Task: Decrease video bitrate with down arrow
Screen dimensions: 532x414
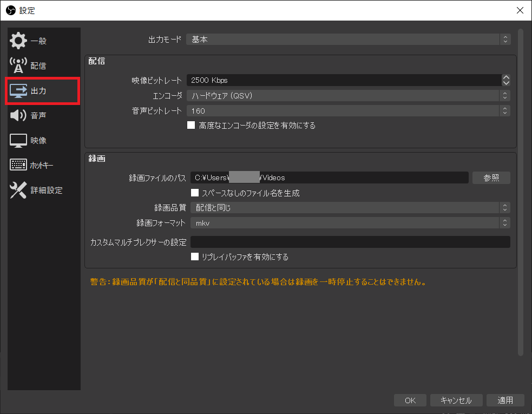Action: tap(506, 83)
